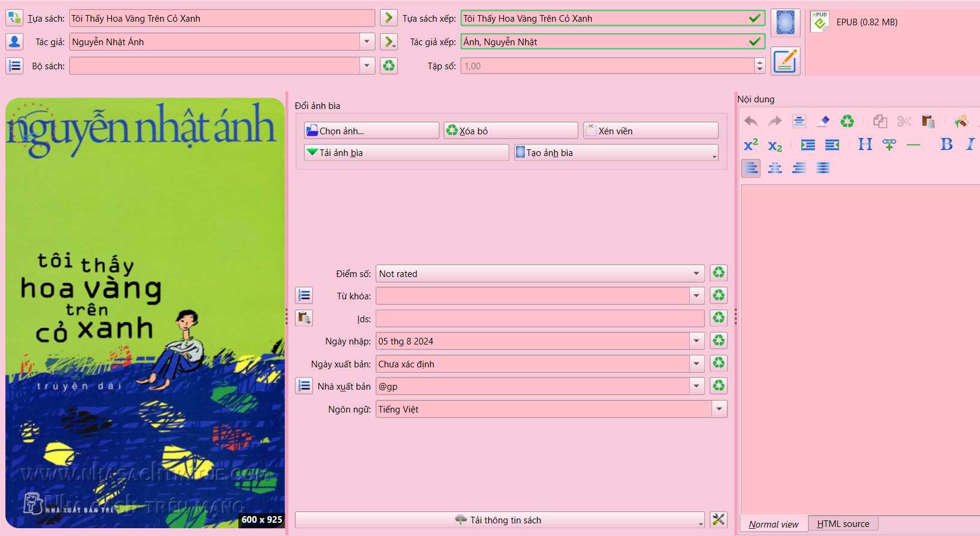The width and height of the screenshot is (980, 536).
Task: Clear the Ngày xuất bản date
Action: (719, 363)
